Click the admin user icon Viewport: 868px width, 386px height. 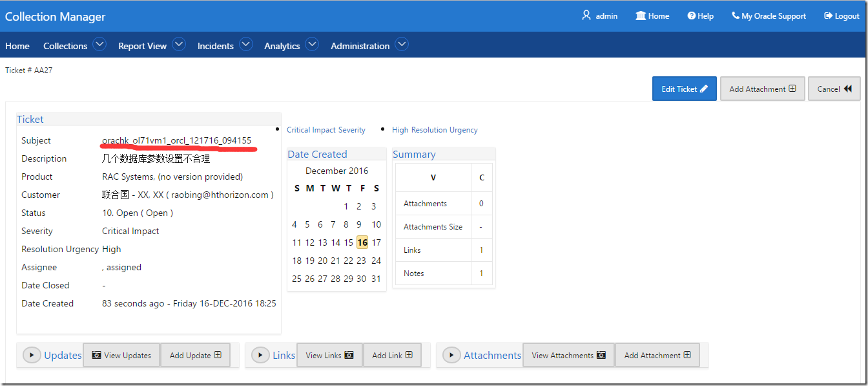point(586,15)
